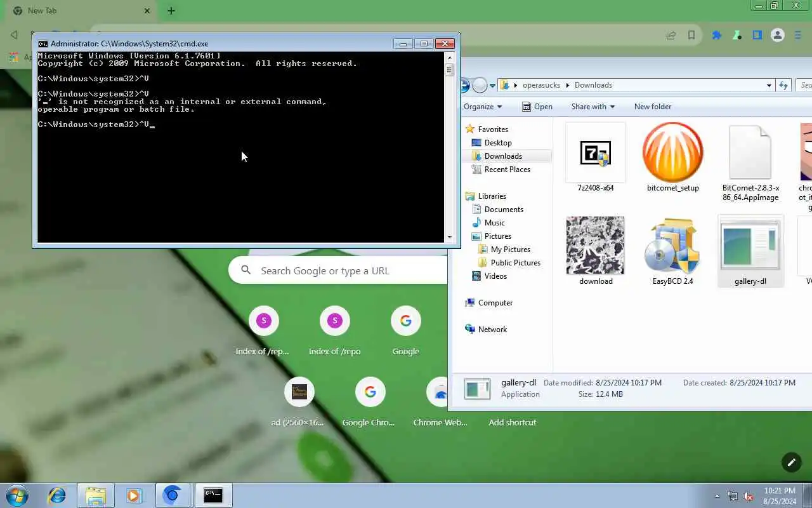
Task: Open the Windows Start menu
Action: point(17,495)
